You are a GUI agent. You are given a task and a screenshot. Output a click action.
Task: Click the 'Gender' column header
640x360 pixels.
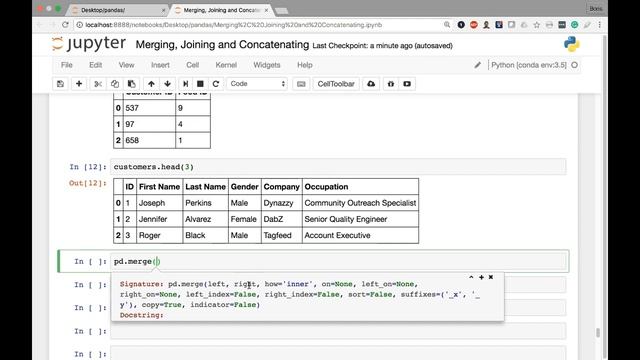point(244,187)
